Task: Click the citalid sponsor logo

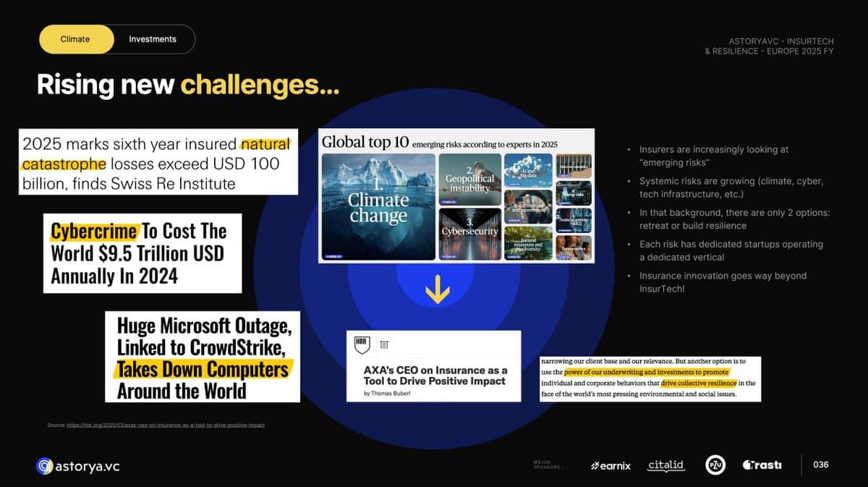Action: 665,465
